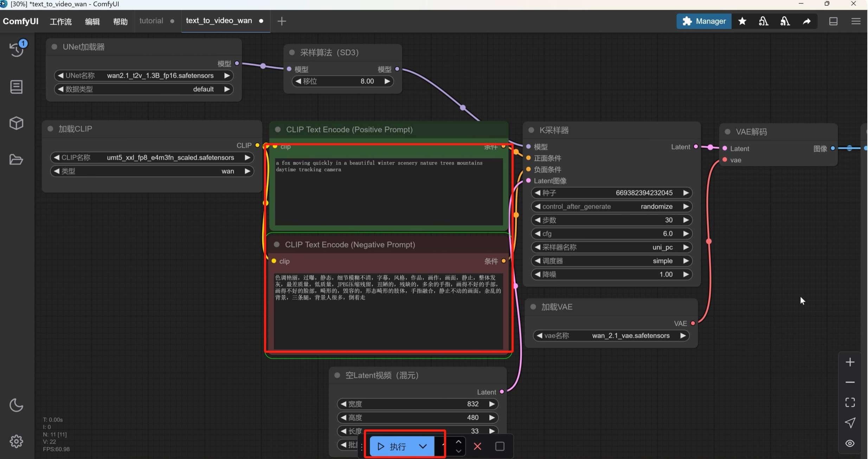This screenshot has width=868, height=459.
Task: Zoom in with the plus canvas button
Action: point(850,362)
